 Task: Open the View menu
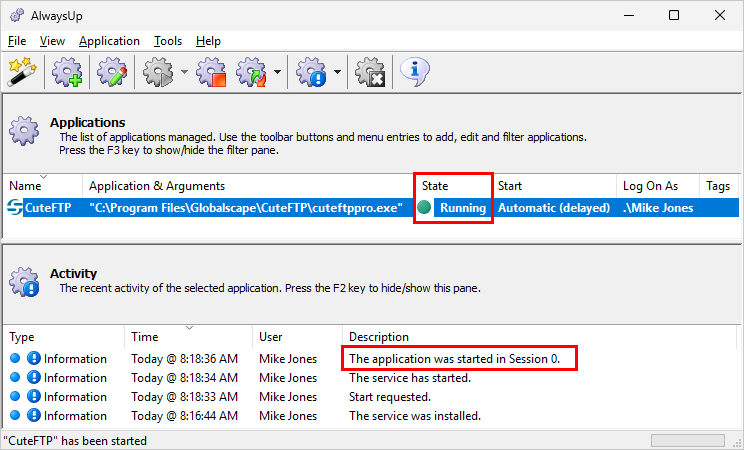(52, 41)
